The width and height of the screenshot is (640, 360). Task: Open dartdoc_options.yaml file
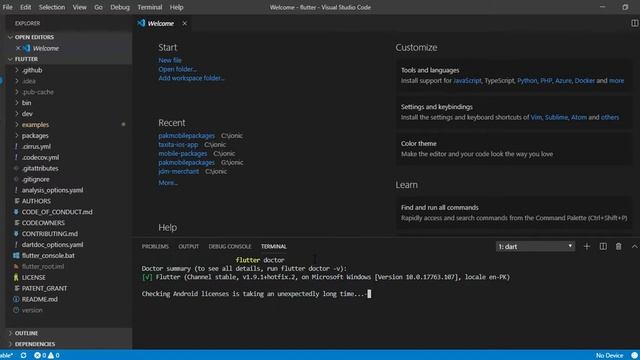52,245
